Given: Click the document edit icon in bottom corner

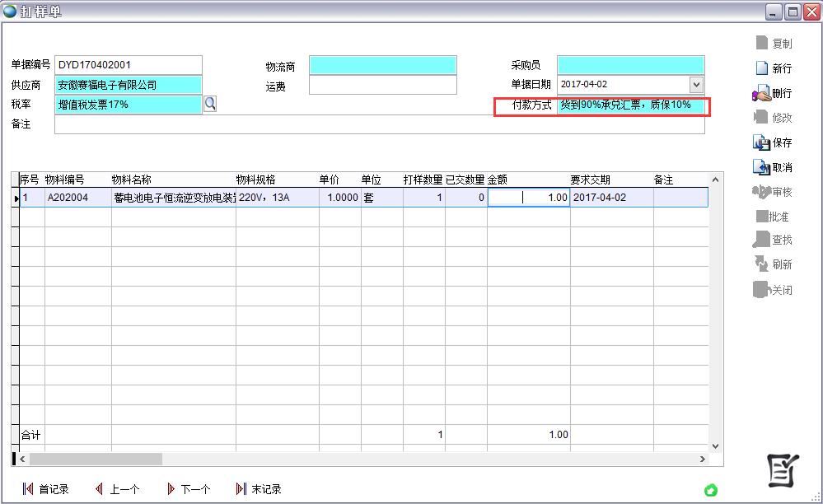Looking at the screenshot, I should point(783,472).
